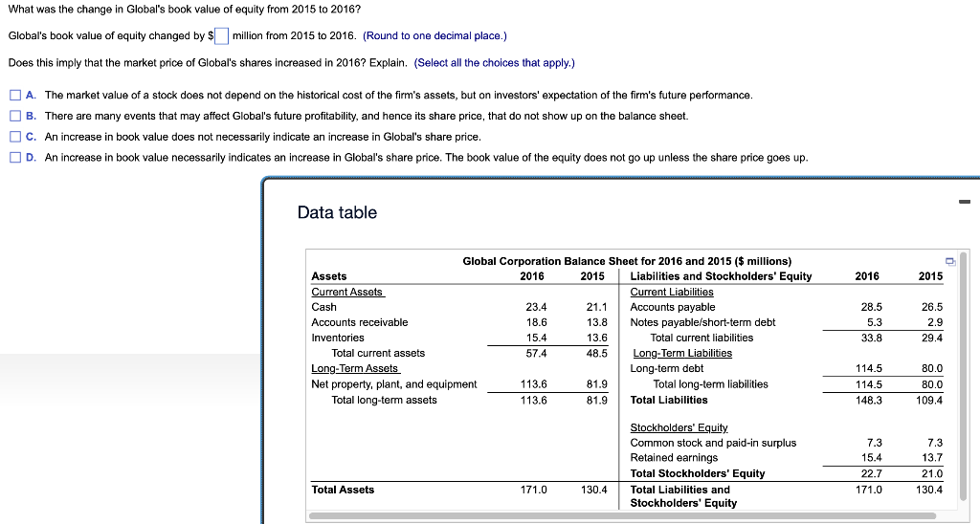Click the copy data table icon
This screenshot has width=980, height=524.
click(x=950, y=261)
